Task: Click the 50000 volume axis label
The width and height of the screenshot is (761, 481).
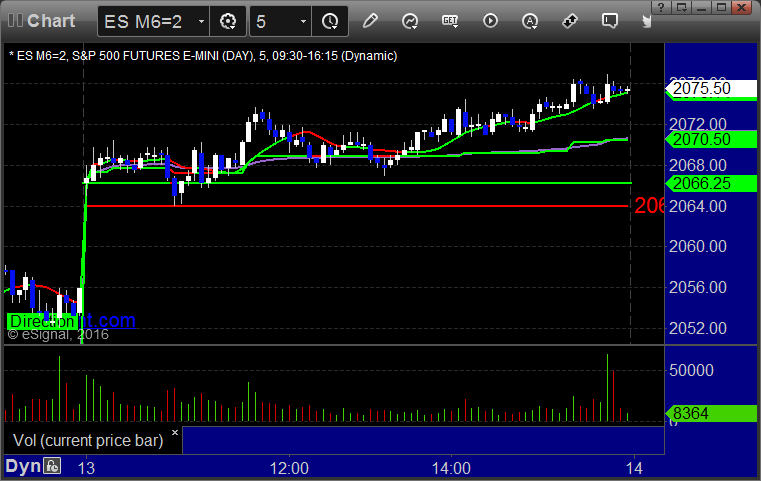Action: tap(691, 370)
